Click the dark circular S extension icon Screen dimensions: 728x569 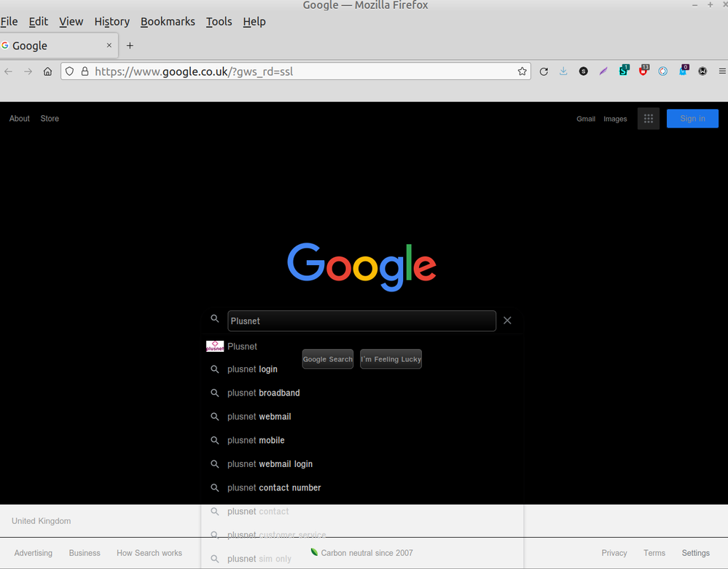click(583, 71)
